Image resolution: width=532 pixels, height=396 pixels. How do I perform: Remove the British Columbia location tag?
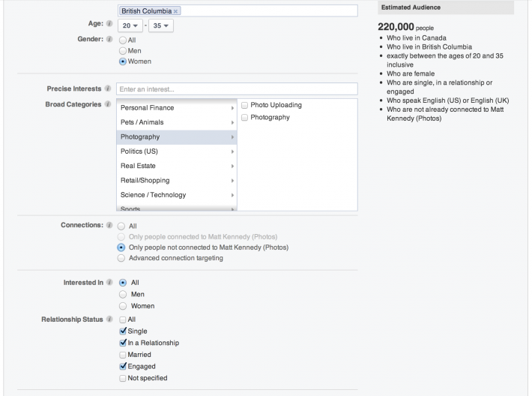click(175, 11)
